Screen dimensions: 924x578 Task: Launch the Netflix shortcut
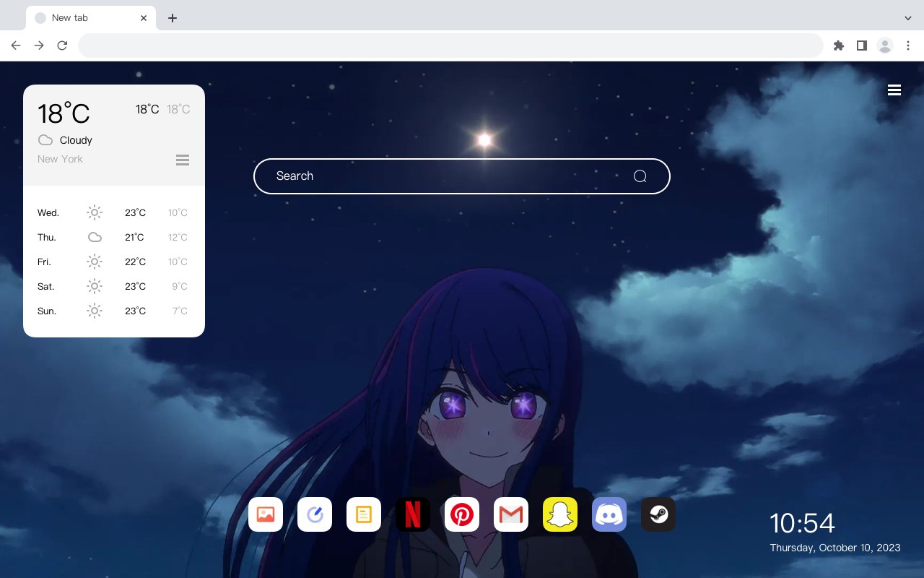[413, 514]
